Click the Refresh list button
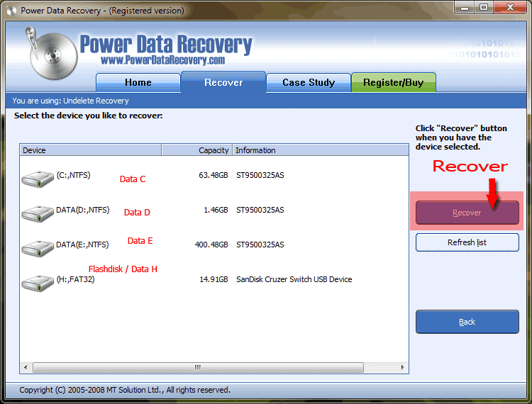 [x=467, y=242]
